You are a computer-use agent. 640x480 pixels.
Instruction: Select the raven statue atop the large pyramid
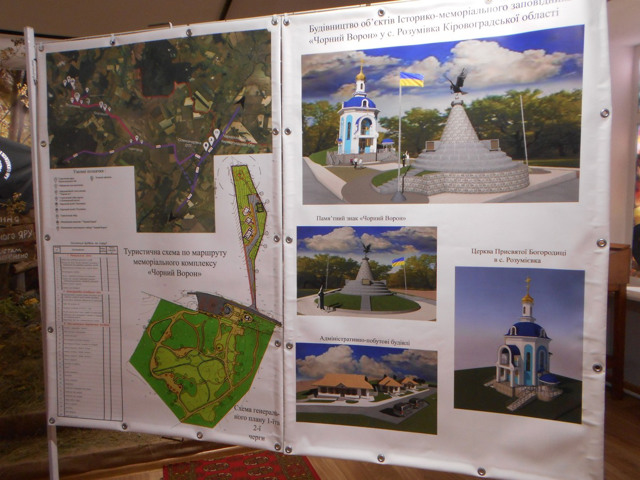coord(458,82)
